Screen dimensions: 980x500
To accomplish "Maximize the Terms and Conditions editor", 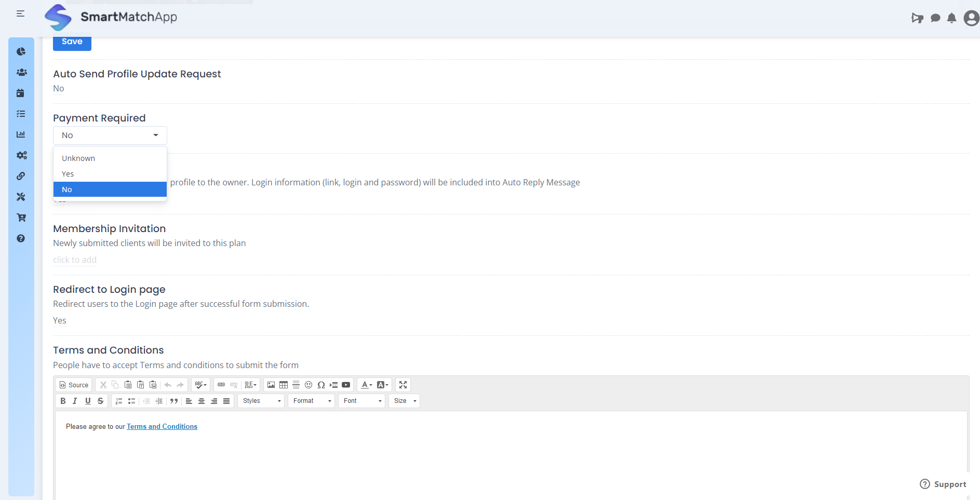I will tap(403, 385).
